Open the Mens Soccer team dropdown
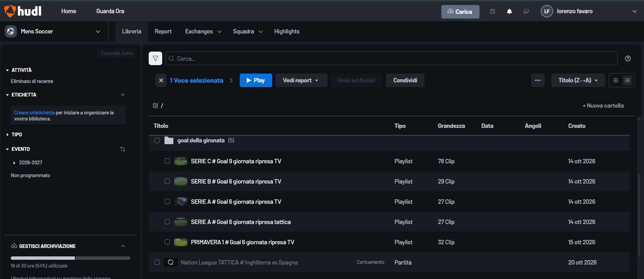The height and width of the screenshot is (279, 644). pyautogui.click(x=98, y=31)
